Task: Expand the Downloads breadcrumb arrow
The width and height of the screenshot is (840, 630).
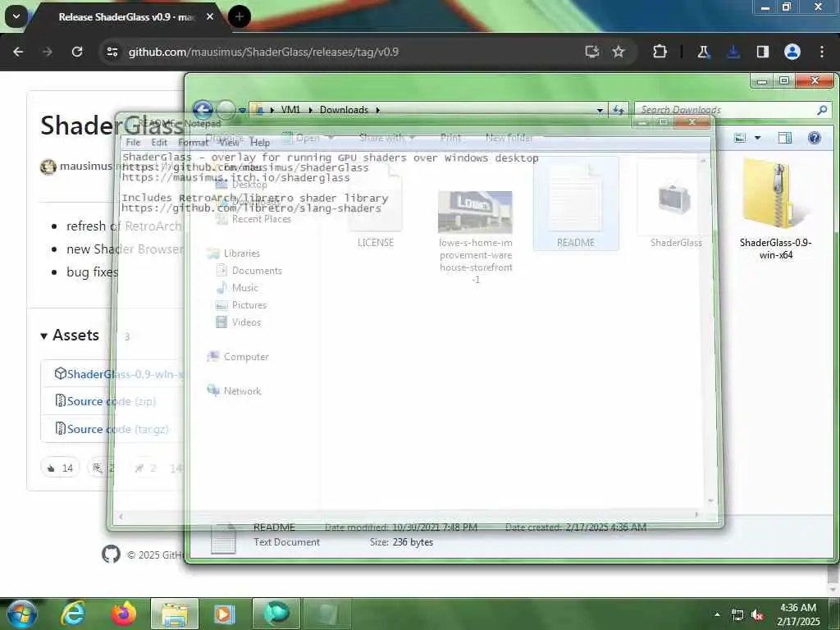Action: pyautogui.click(x=377, y=110)
